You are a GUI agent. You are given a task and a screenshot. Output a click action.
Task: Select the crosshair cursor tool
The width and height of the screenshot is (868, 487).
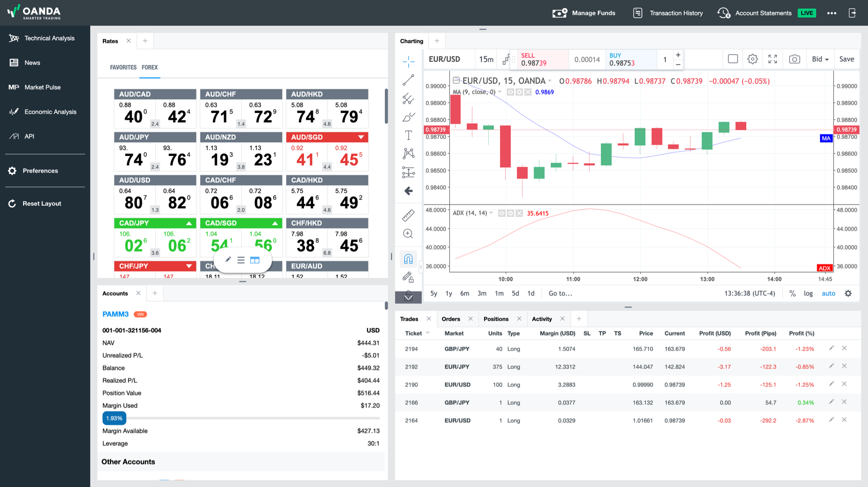point(408,62)
